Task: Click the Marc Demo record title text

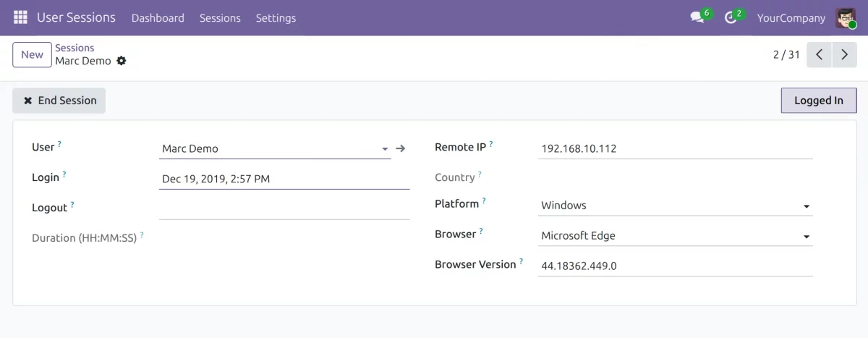Action: point(83,61)
